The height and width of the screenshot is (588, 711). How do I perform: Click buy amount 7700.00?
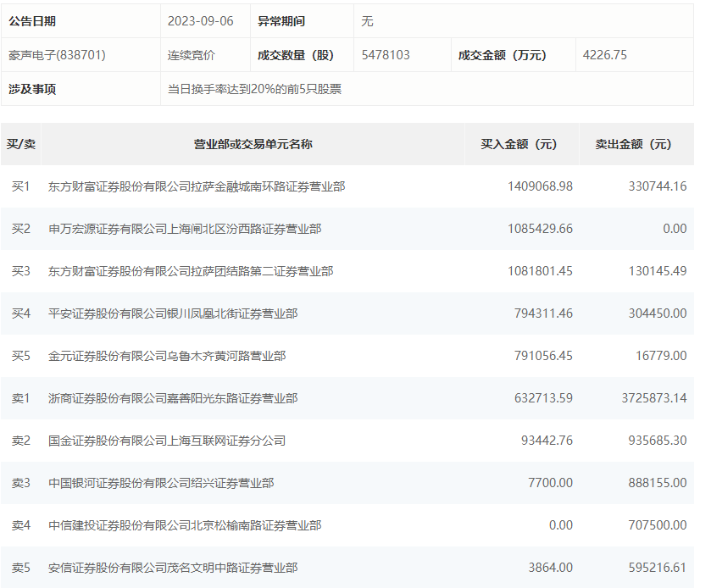[551, 483]
